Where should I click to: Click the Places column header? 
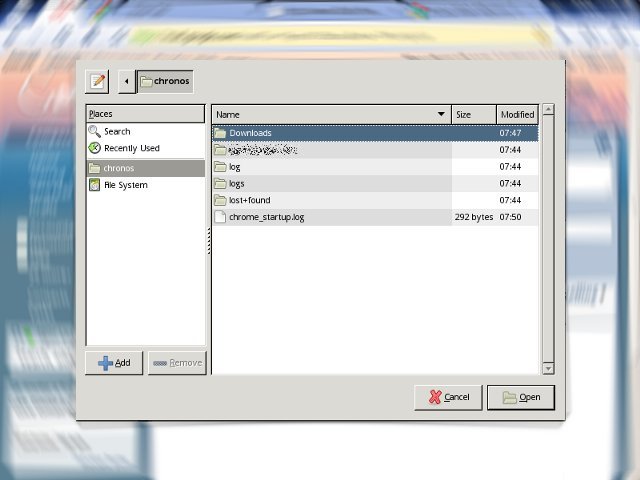[x=145, y=114]
